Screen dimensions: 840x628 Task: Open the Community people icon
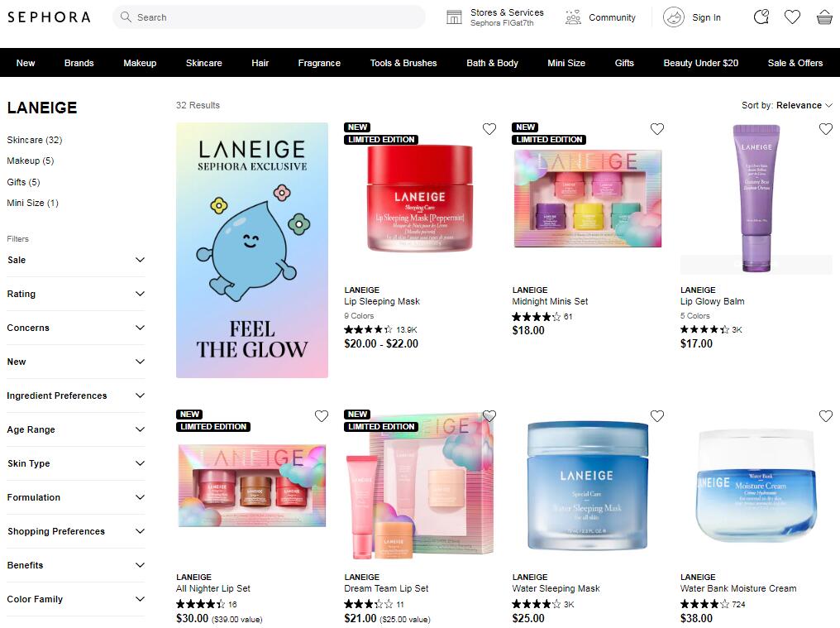pyautogui.click(x=573, y=17)
